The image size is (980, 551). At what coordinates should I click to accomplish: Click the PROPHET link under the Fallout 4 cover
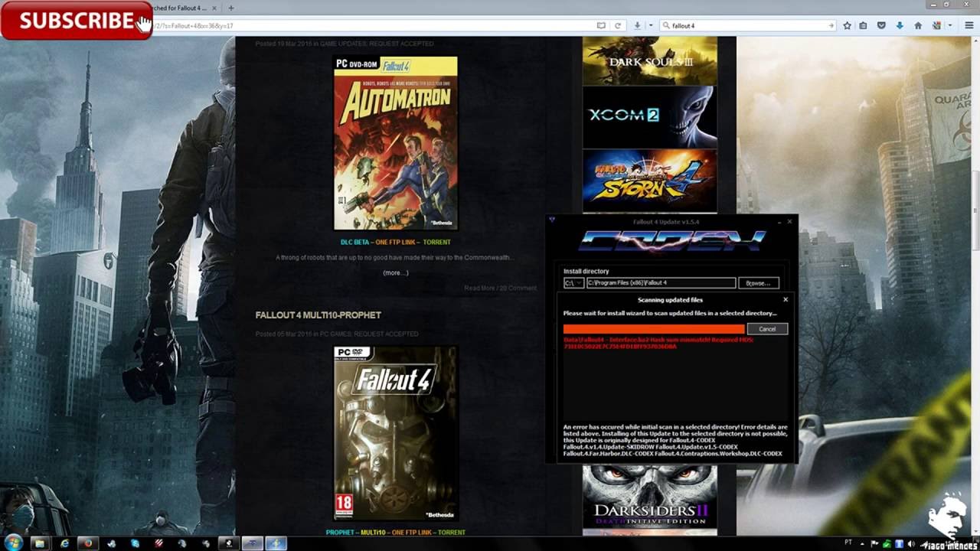tap(340, 532)
